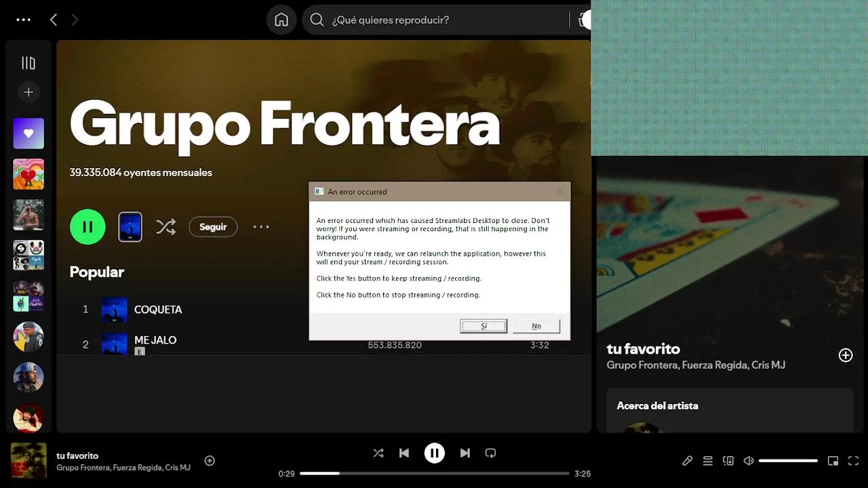Open the miniplayer icon

tap(833, 461)
